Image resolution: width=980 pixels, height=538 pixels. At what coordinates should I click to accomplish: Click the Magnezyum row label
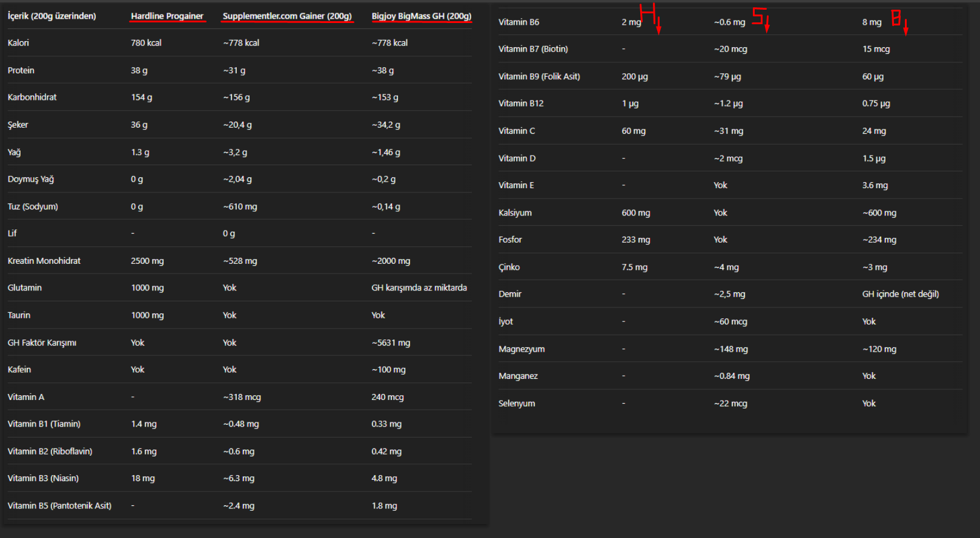coord(521,349)
